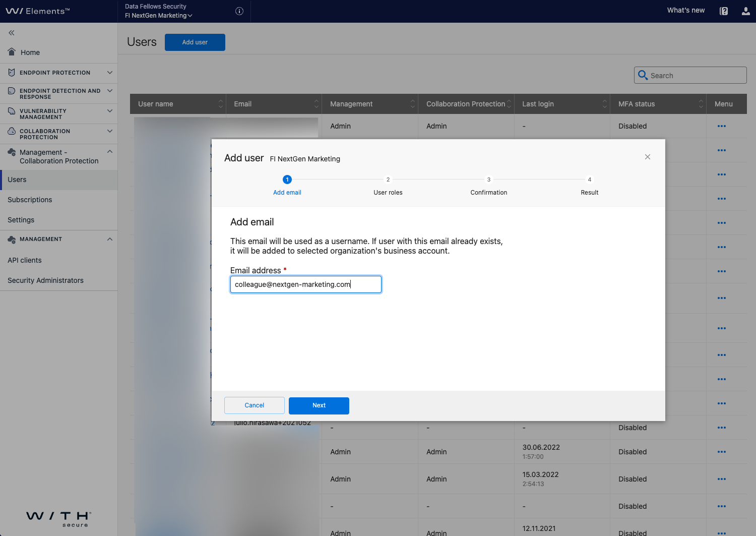
Task: Select the Endpoint Protection shield icon
Action: (11, 72)
